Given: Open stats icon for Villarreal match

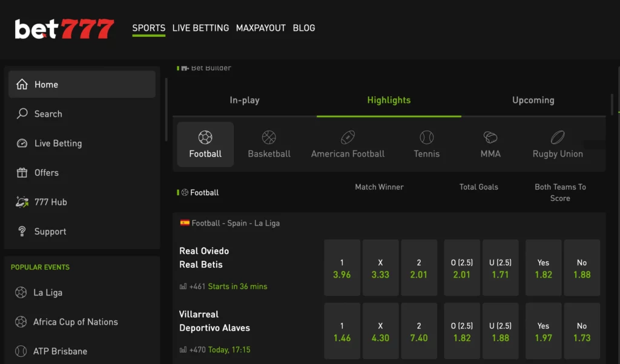Looking at the screenshot, I should click(x=183, y=349).
